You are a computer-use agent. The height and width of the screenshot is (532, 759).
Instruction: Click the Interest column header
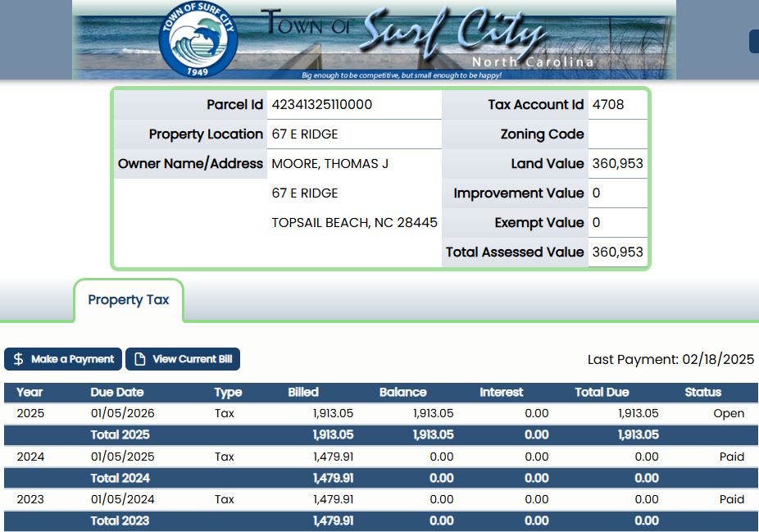tap(501, 392)
